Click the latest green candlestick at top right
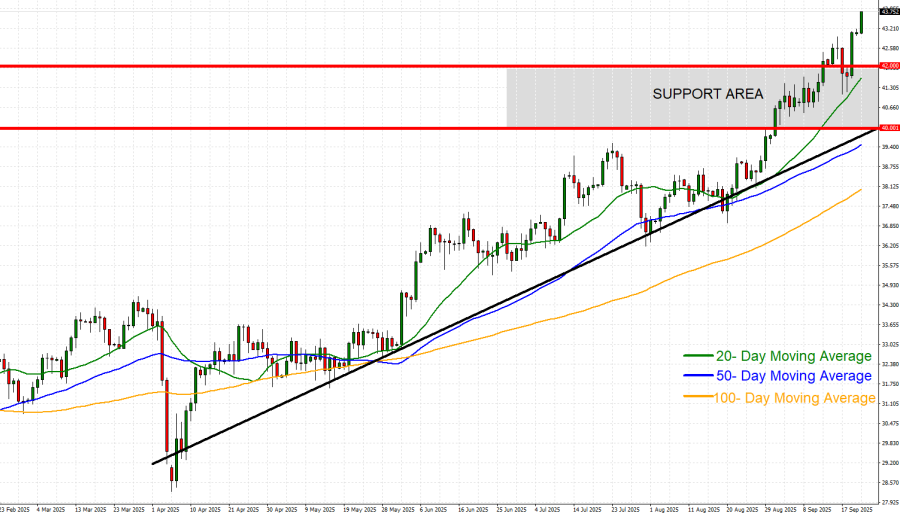Image resolution: width=900 pixels, height=514 pixels. (x=861, y=22)
